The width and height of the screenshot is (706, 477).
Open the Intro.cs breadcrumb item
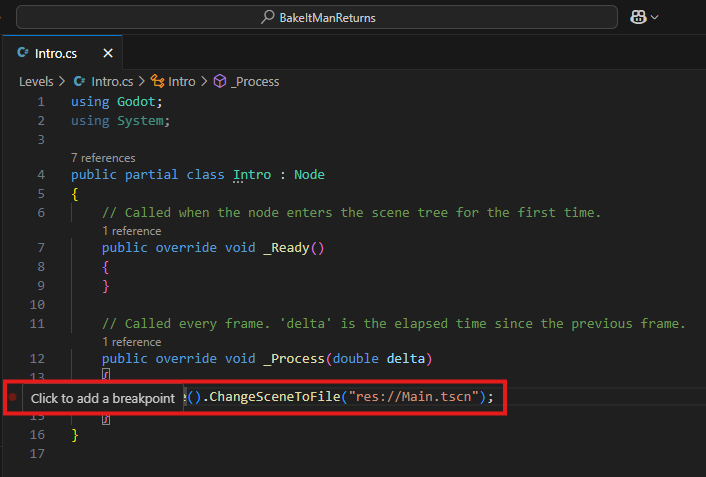point(112,82)
